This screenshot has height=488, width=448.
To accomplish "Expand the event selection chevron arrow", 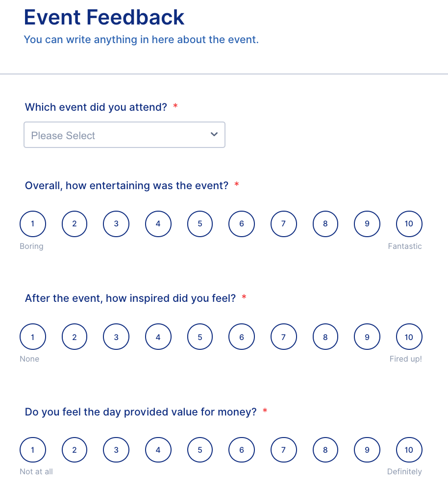I will click(x=214, y=134).
